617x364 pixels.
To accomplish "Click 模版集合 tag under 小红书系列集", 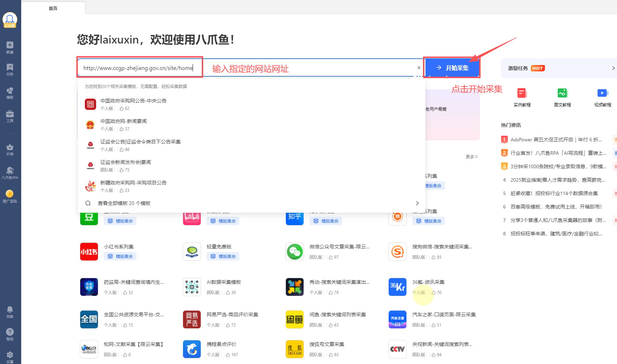I will pyautogui.click(x=120, y=256).
